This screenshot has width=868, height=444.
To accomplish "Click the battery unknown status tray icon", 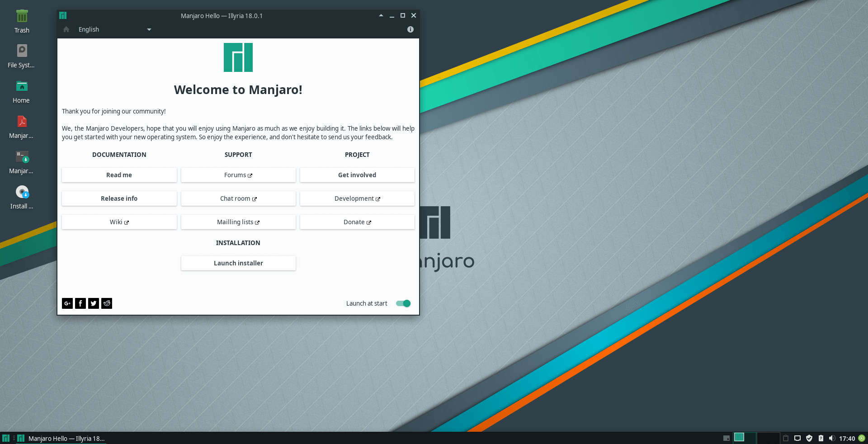I will 821,438.
